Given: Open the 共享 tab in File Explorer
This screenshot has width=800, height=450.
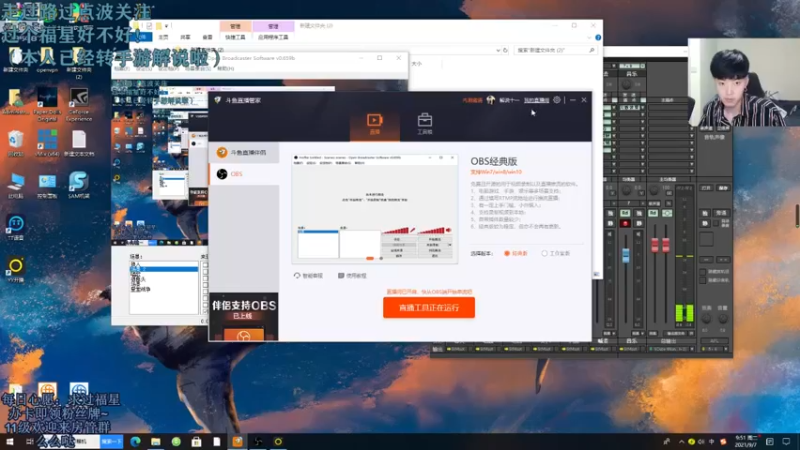Looking at the screenshot, I should coord(185,37).
